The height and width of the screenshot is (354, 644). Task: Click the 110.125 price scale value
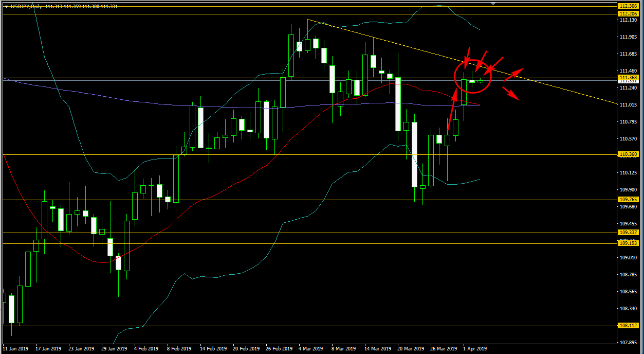click(629, 173)
